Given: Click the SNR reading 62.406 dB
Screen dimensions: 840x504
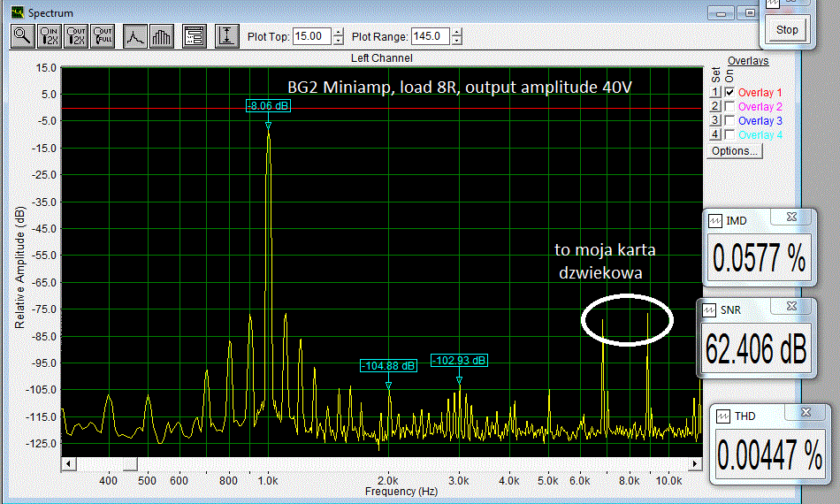Looking at the screenshot, I should (x=756, y=348).
